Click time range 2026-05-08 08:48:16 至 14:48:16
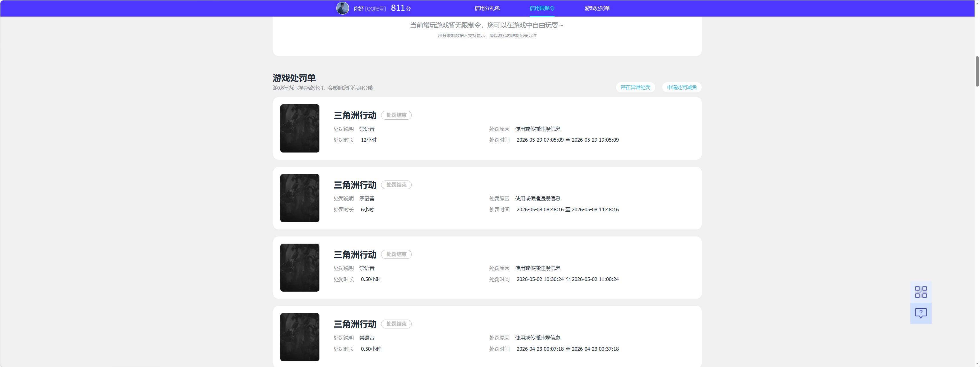Image resolution: width=980 pixels, height=367 pixels. [568, 210]
